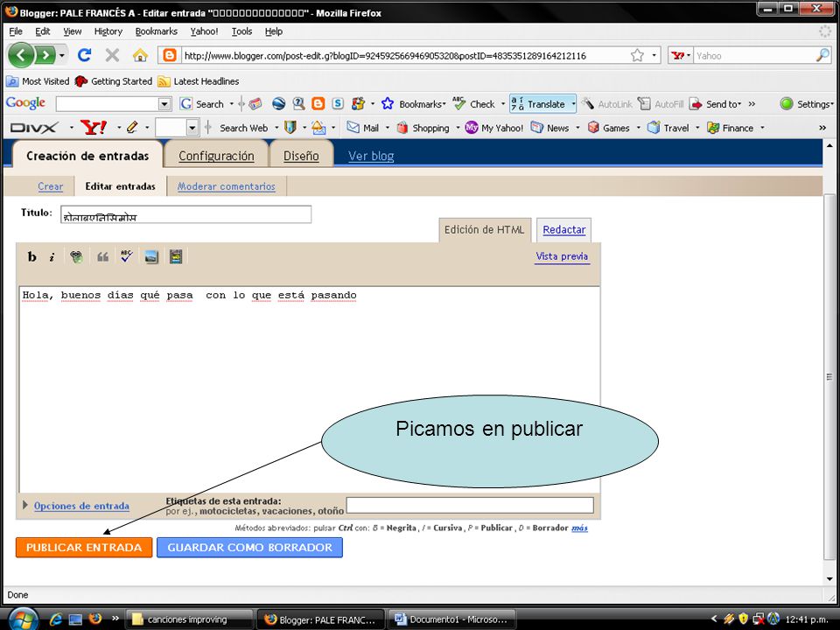The height and width of the screenshot is (630, 840).
Task: Expand Opciones de entrada disclosure triangle
Action: pos(24,505)
